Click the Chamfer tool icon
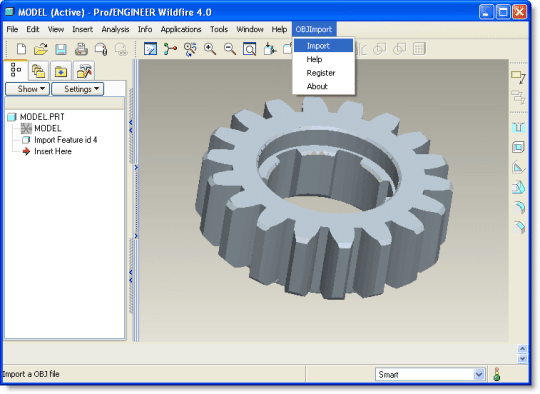Viewport: 540px width, 394px height. pos(518,227)
